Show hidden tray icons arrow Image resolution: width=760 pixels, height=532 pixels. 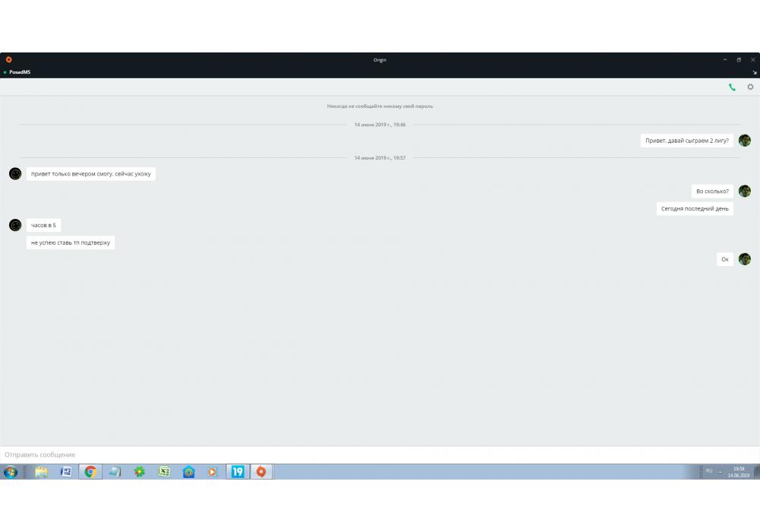coord(720,471)
